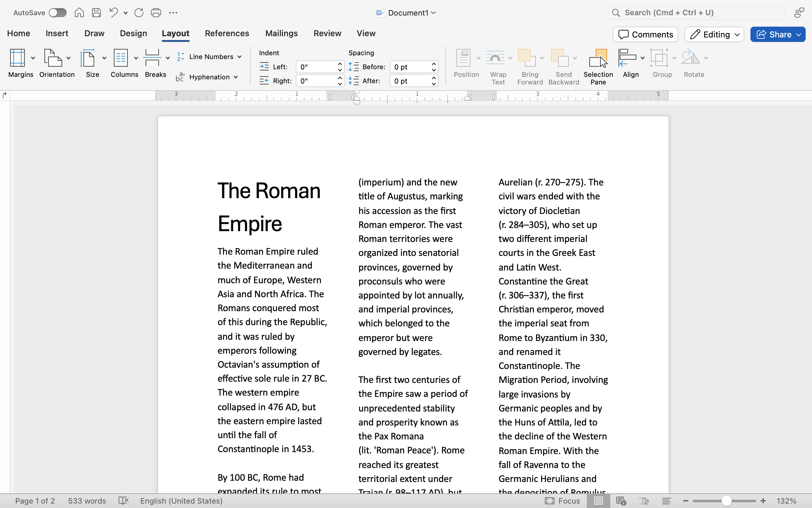
Task: Click the zoom out minus button
Action: point(685,501)
